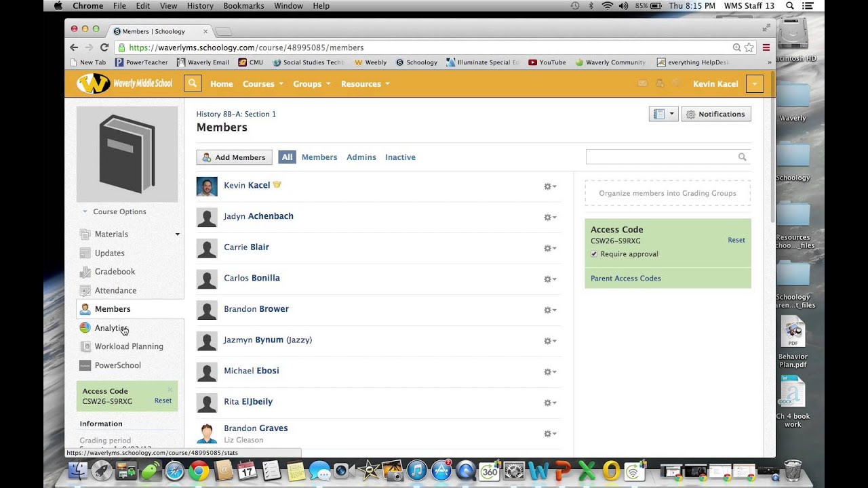
Task: Bookmark page with the star icon
Action: pyautogui.click(x=749, y=47)
